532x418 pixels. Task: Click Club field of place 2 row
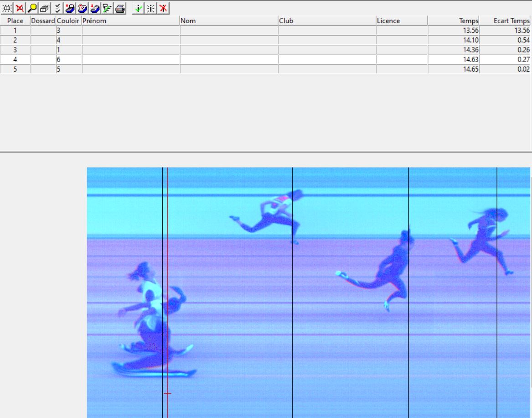(328, 40)
